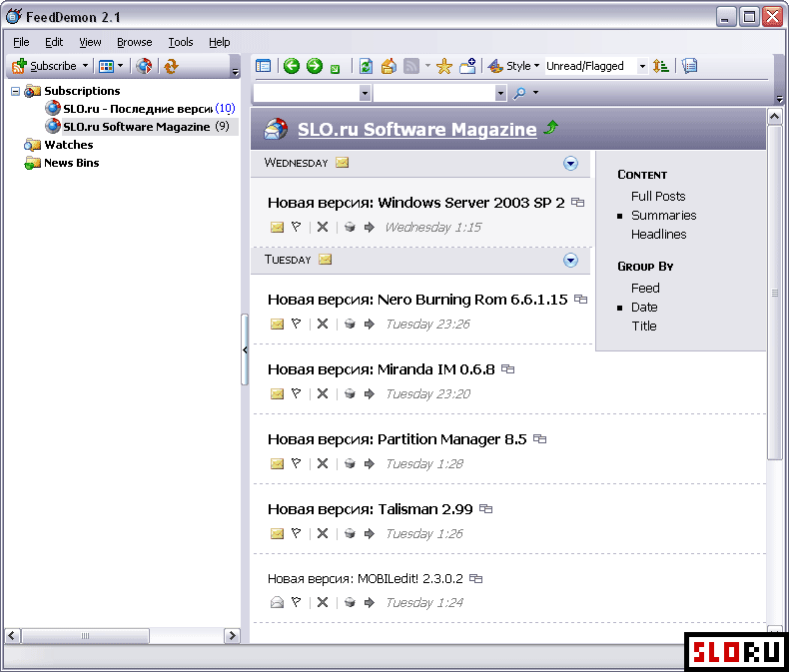Open the search options dropdown arrow
The image size is (789, 672).
pos(536,93)
